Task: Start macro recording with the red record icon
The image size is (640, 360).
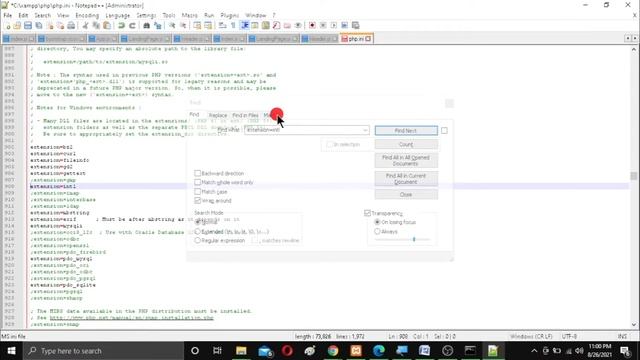Action: 312,26
